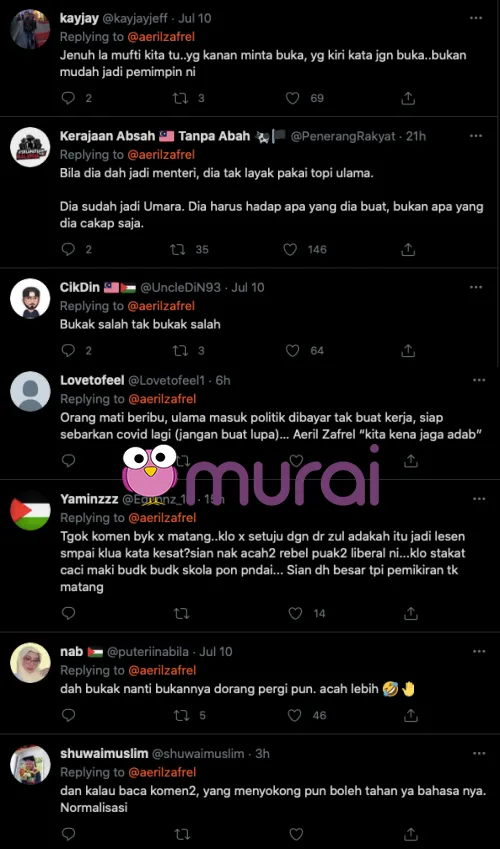Open more options on CikDin's tweet
The height and width of the screenshot is (849, 500).
coord(476,288)
